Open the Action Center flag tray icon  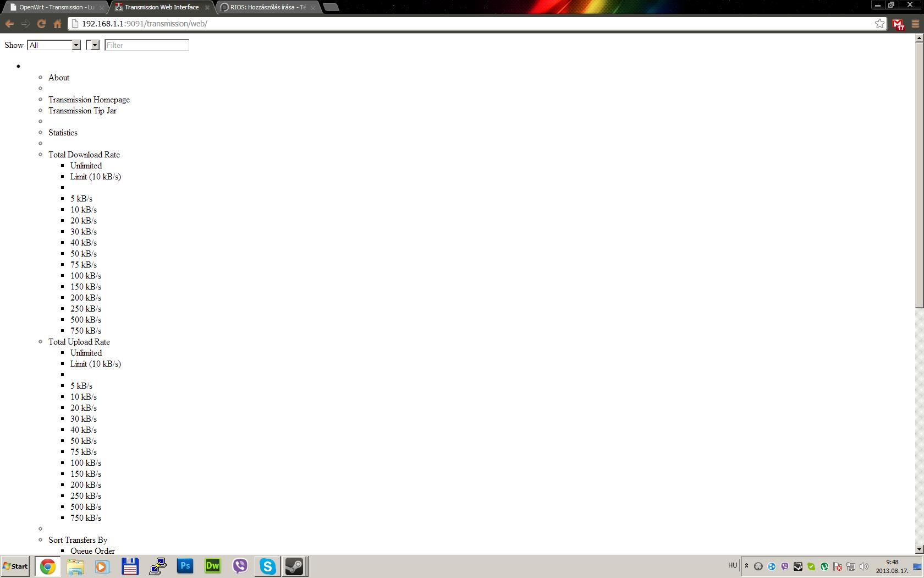point(838,566)
